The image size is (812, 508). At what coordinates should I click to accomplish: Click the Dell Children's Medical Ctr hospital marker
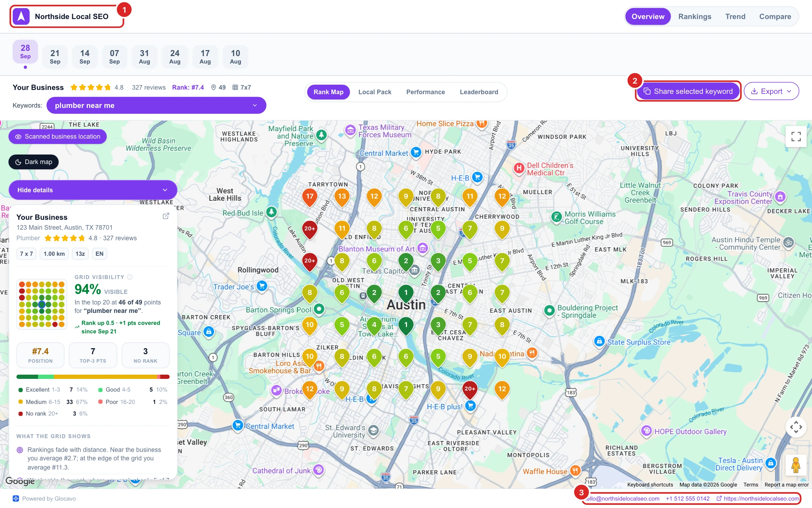pos(518,168)
